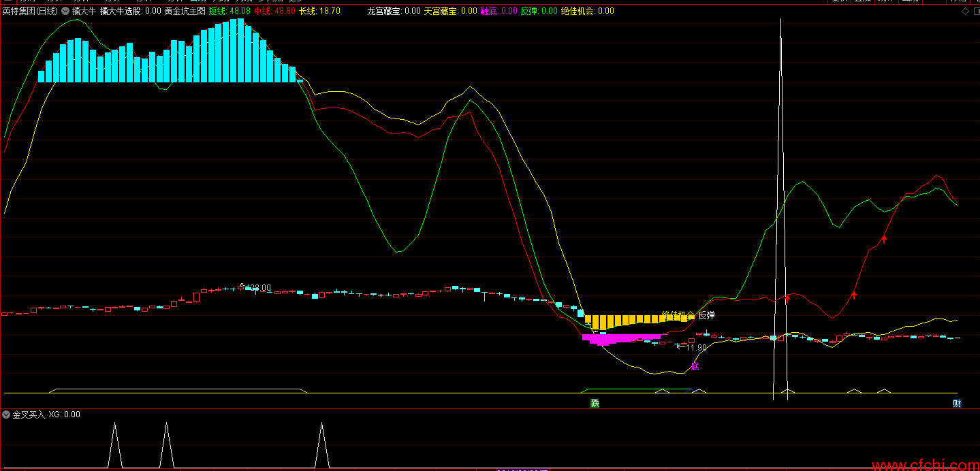This screenshot has width=980, height=471.
Task: Click the blue 财 marker icon
Action: tap(957, 404)
